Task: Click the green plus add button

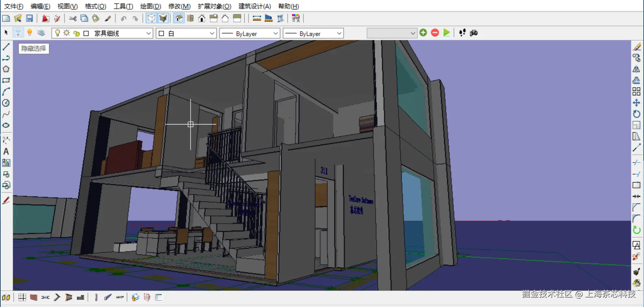Action: [423, 33]
